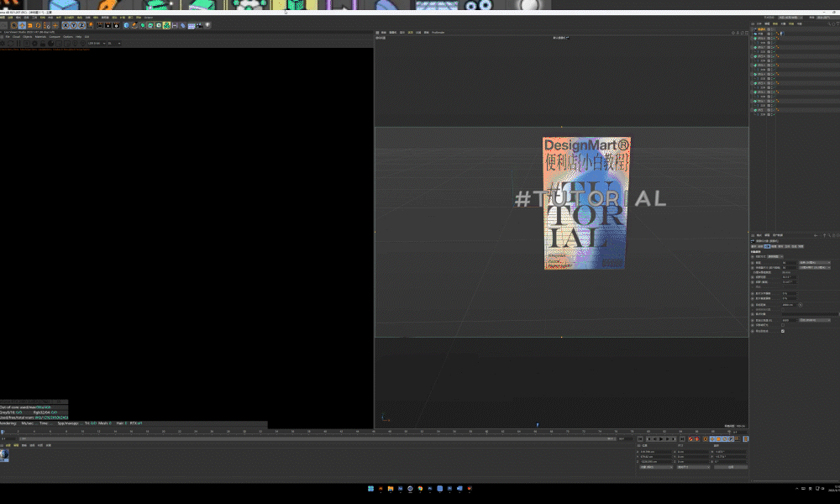Select bottom Extrude object in Object Manager
The image size is (840, 504).
pyautogui.click(x=760, y=110)
